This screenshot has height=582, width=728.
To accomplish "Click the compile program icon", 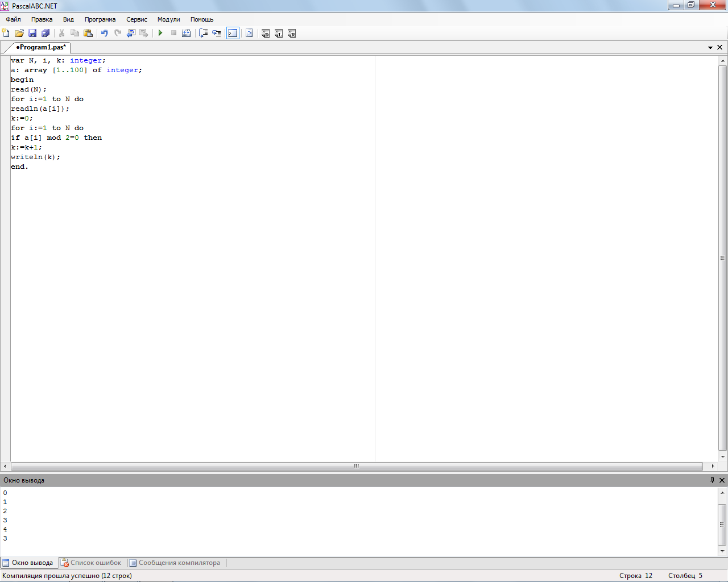I will 186,33.
